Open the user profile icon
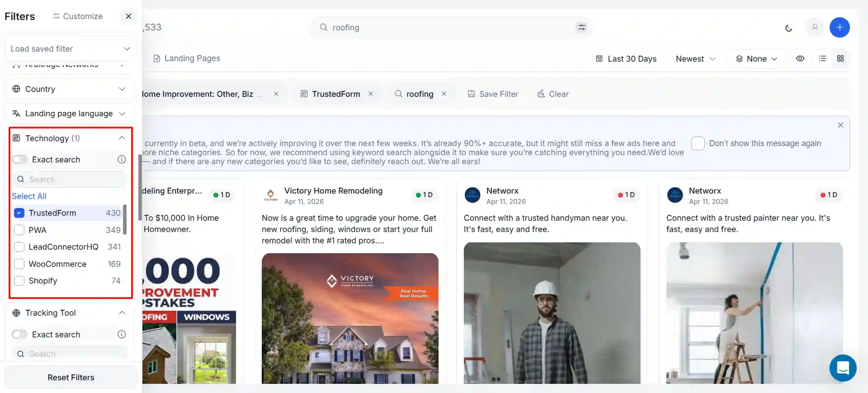Screen dimensions: 868x393 click(815, 27)
